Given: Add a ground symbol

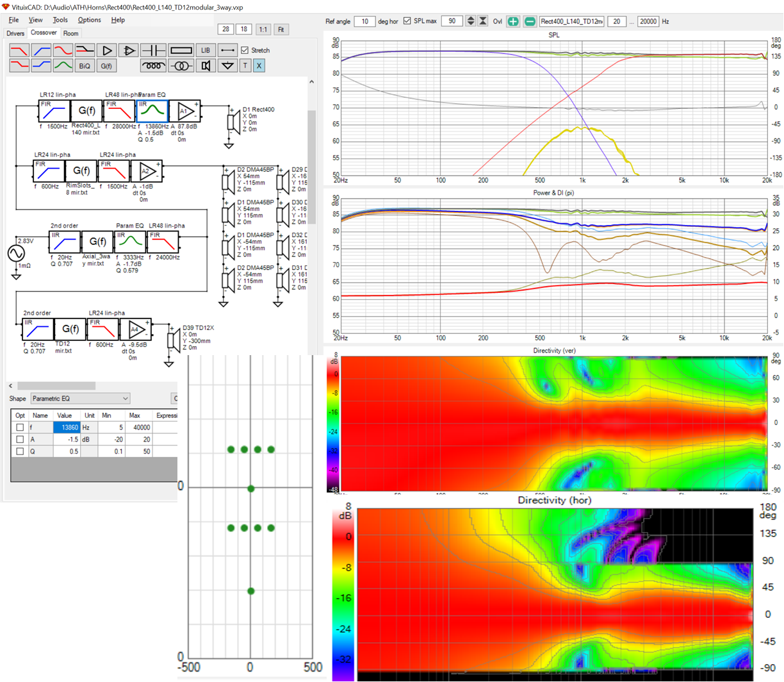Looking at the screenshot, I should click(227, 65).
